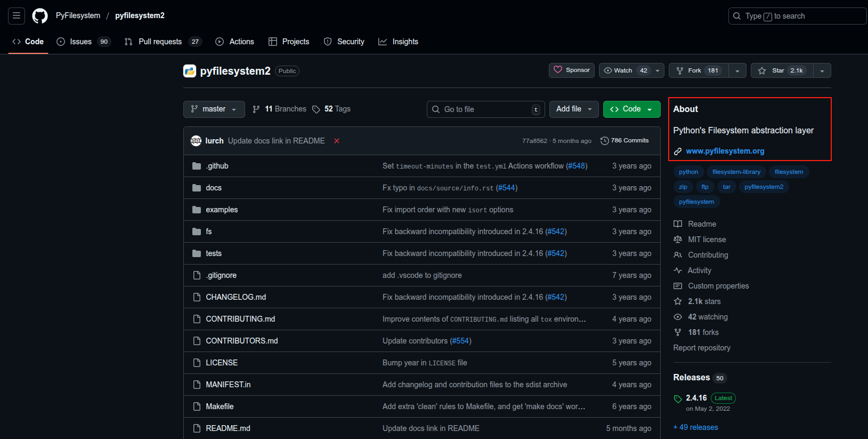Click the GitHub octocat logo
The image size is (868, 439).
pos(40,16)
